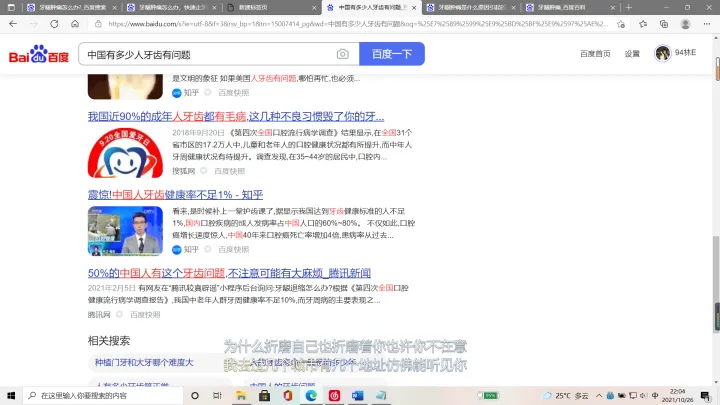This screenshot has height=405, width=720.
Task: Show hidden system tray icons chevron
Action: click(599, 395)
